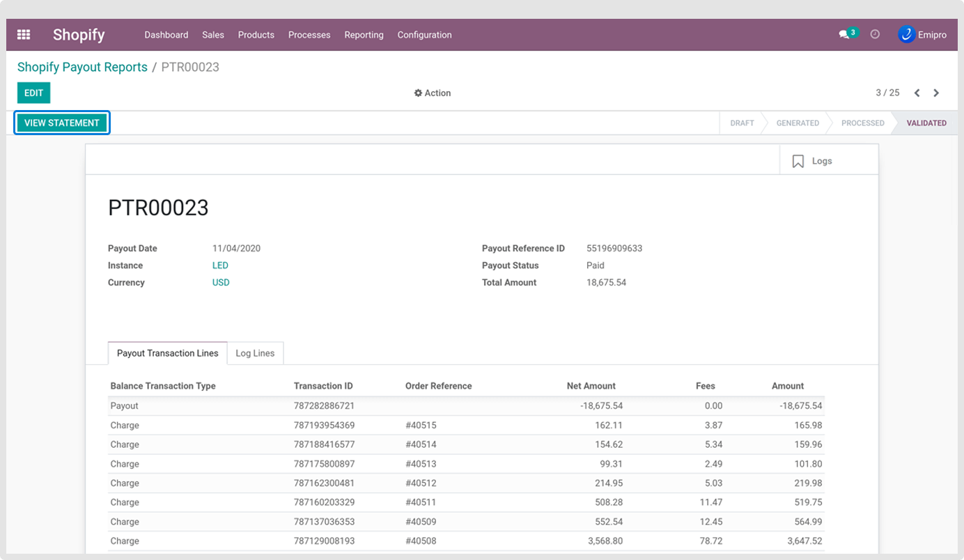This screenshot has width=964, height=560.
Task: Open the conversations chat icon
Action: pyautogui.click(x=844, y=35)
